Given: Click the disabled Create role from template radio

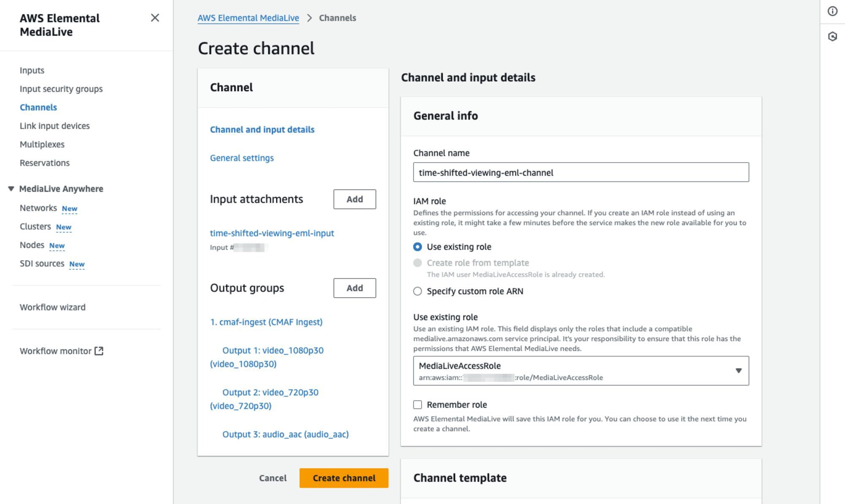Looking at the screenshot, I should 417,263.
